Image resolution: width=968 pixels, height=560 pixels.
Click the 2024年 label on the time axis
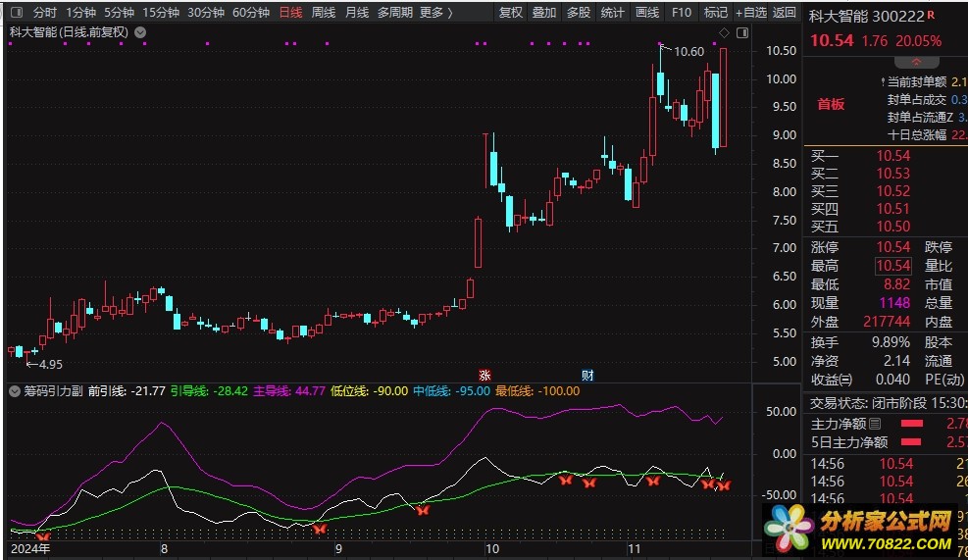30,548
